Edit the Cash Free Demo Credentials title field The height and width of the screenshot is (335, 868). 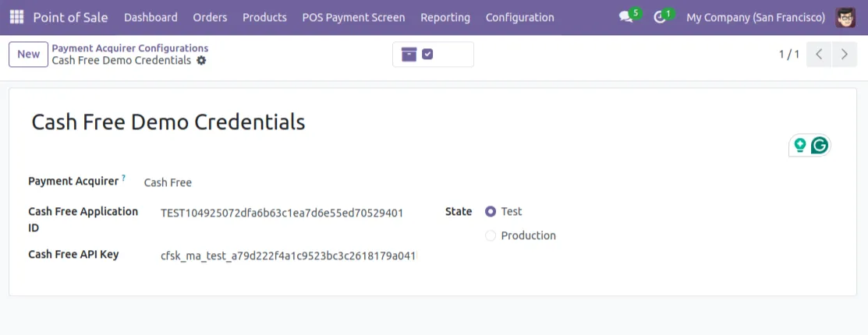[168, 122]
